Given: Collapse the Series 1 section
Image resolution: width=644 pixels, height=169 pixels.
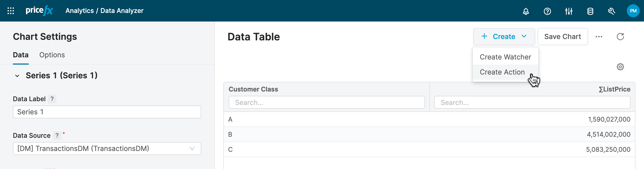Looking at the screenshot, I should click(17, 76).
